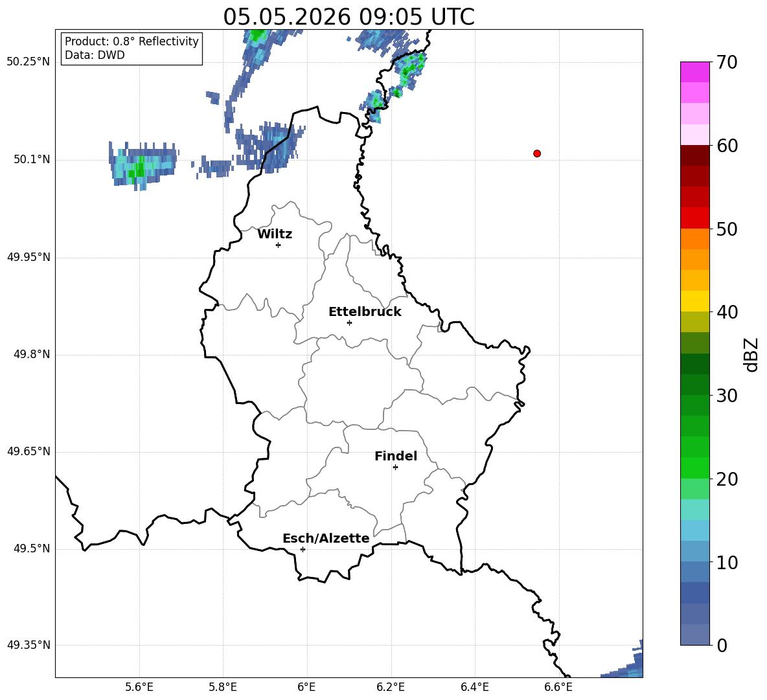Click the 6.2°E longitude tick label
Screen dimensions: 767x700
coord(391,687)
